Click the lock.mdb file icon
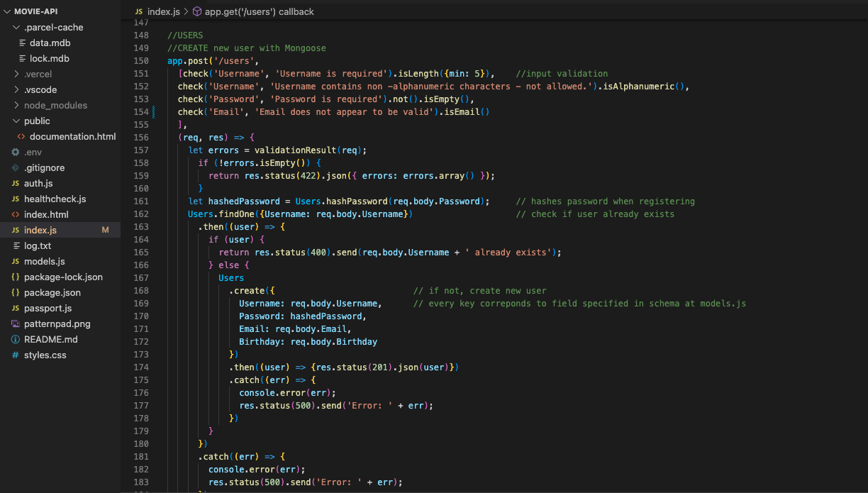Screen dimensions: 868x493 pyautogui.click(x=23, y=59)
